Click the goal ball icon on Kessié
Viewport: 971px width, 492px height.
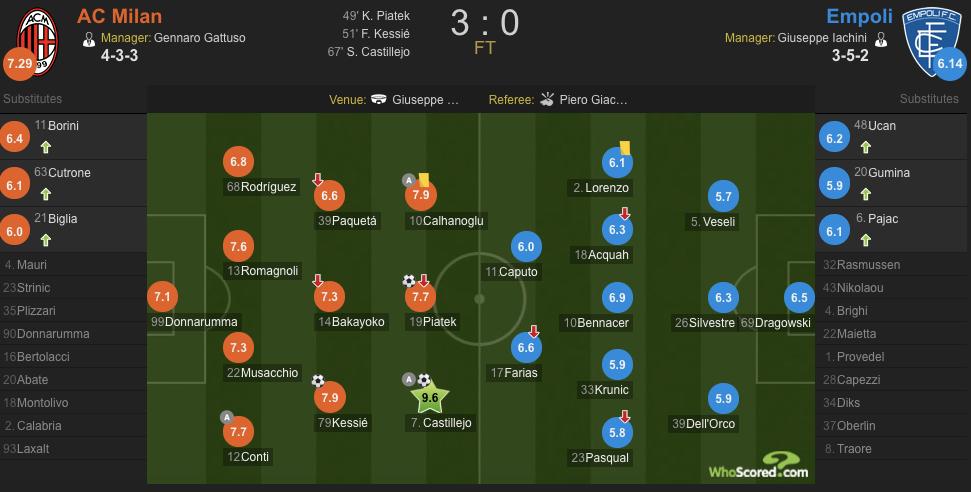(318, 380)
